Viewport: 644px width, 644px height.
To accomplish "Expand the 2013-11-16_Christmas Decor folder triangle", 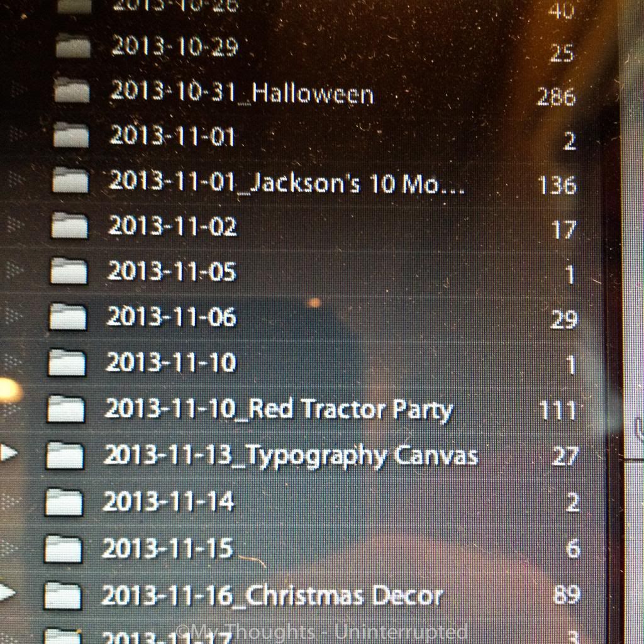I will tap(8, 592).
